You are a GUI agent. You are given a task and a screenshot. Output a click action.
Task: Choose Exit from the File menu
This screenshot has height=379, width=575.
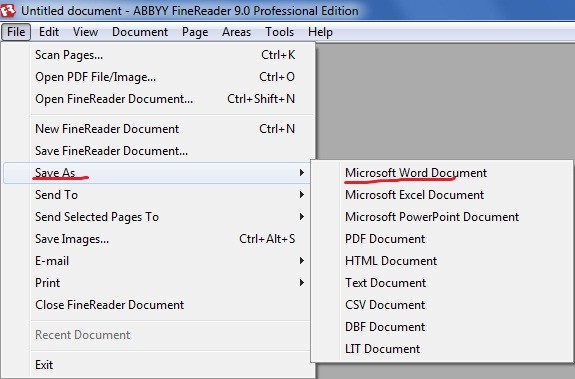(159, 365)
